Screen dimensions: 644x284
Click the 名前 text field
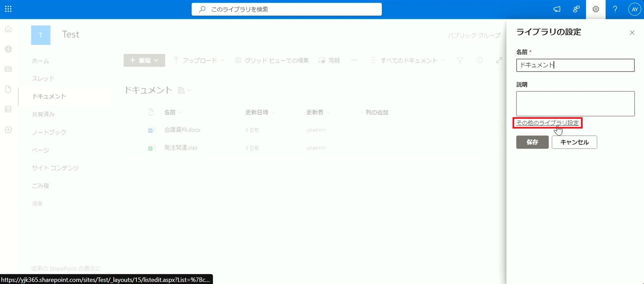[575, 65]
